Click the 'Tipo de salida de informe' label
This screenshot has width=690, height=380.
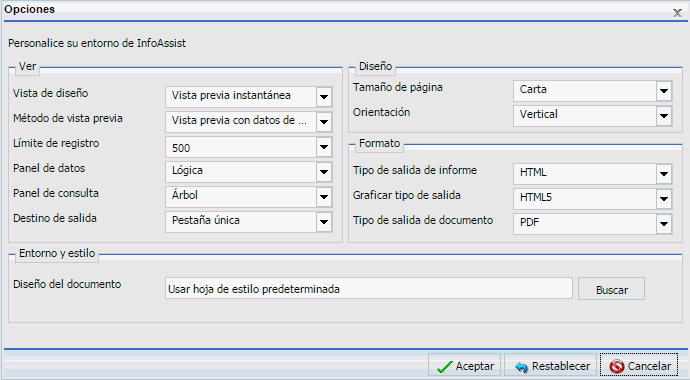[415, 171]
